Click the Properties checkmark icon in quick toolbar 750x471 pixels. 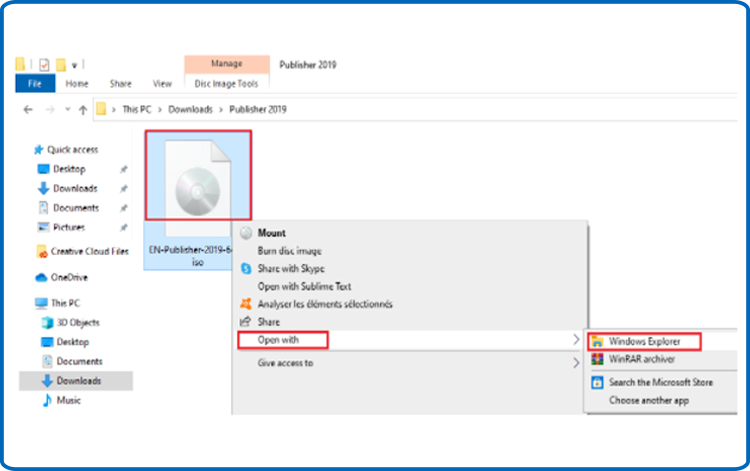(44, 65)
